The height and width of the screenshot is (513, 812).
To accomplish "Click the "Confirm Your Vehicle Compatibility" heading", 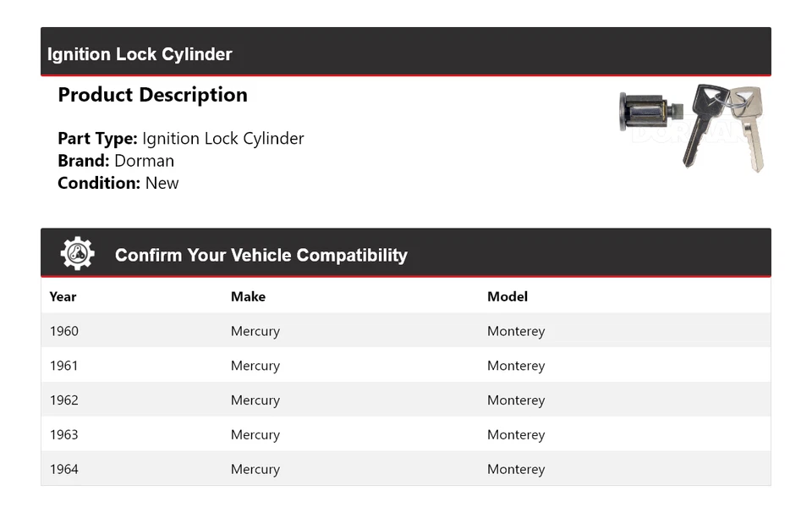I will [261, 255].
